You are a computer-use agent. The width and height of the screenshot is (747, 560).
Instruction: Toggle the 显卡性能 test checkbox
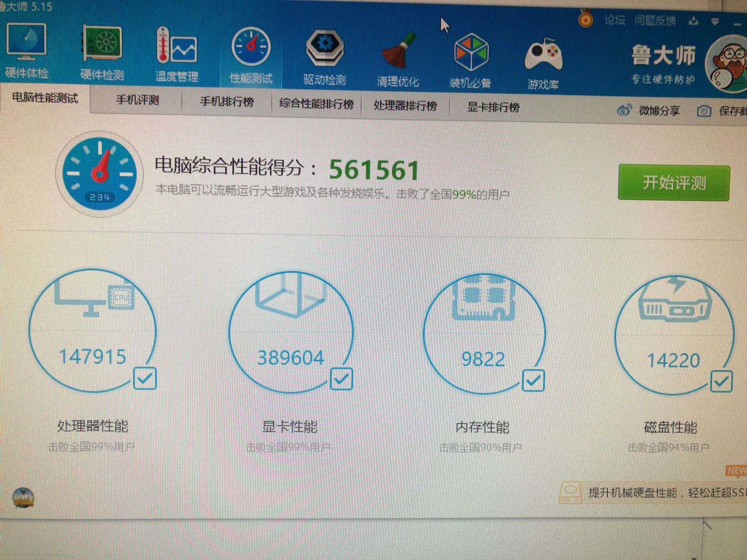click(341, 379)
